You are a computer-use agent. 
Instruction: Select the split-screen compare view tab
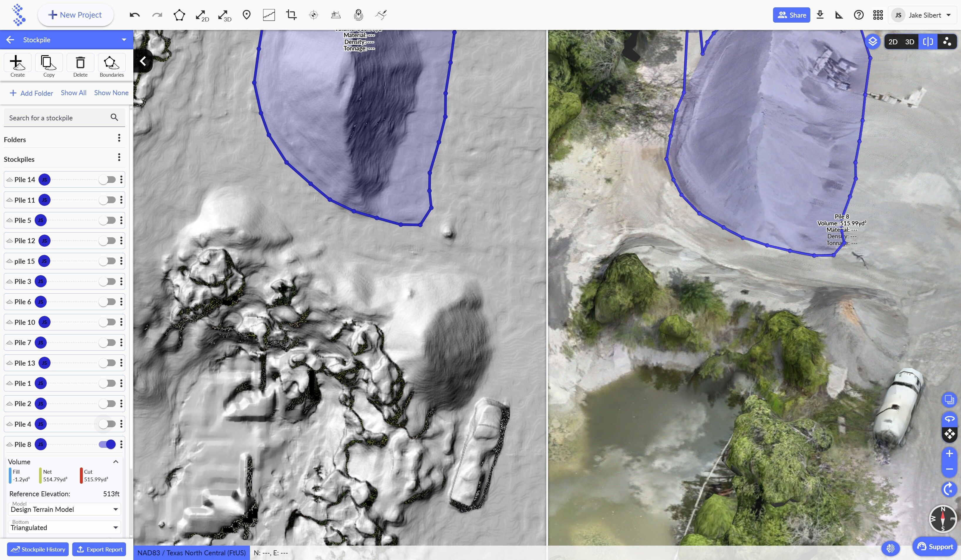[928, 41]
